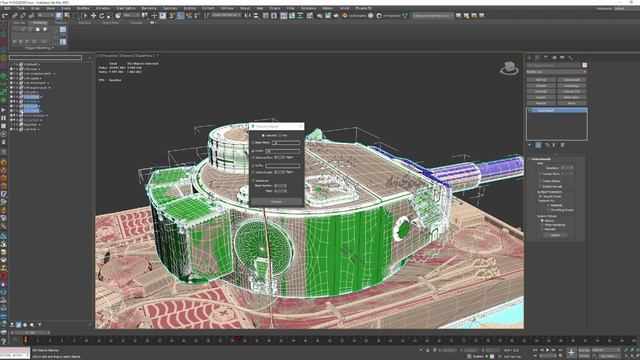This screenshot has width=640, height=360.
Task: Open Render Setup icon
Action: coord(320,16)
